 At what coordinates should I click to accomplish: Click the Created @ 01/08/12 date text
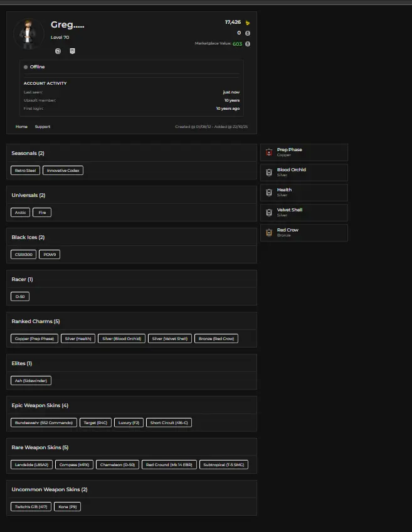(x=193, y=127)
